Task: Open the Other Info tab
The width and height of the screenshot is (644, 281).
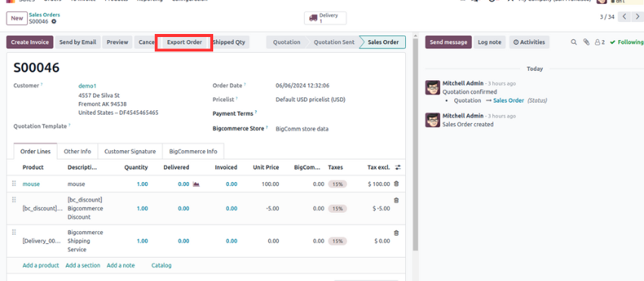Action: [x=77, y=151]
